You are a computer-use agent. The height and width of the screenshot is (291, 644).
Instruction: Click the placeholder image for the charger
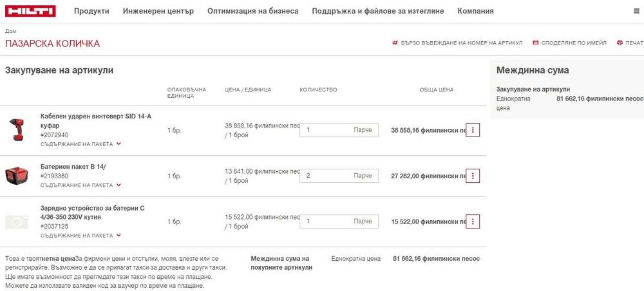point(17,221)
